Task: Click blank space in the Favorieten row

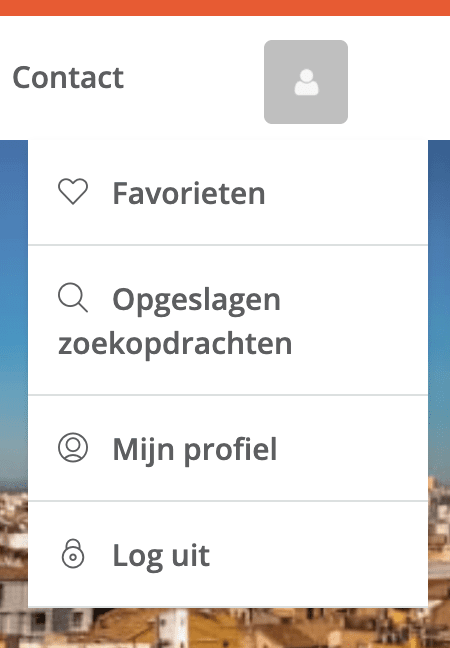Action: click(x=347, y=193)
